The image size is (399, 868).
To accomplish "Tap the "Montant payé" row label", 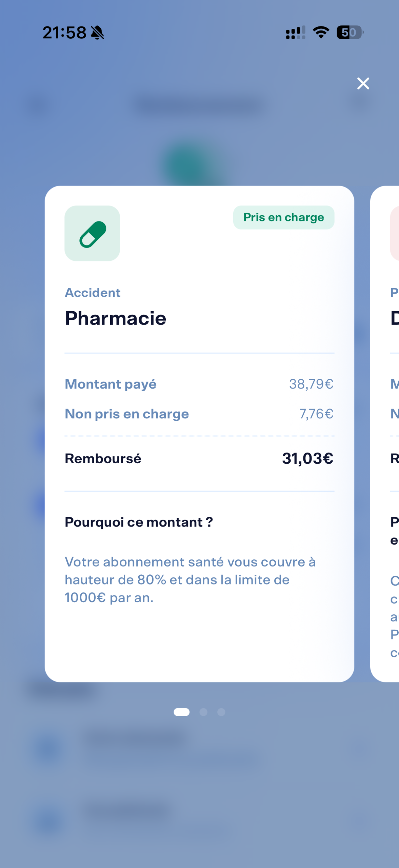I will [x=111, y=384].
